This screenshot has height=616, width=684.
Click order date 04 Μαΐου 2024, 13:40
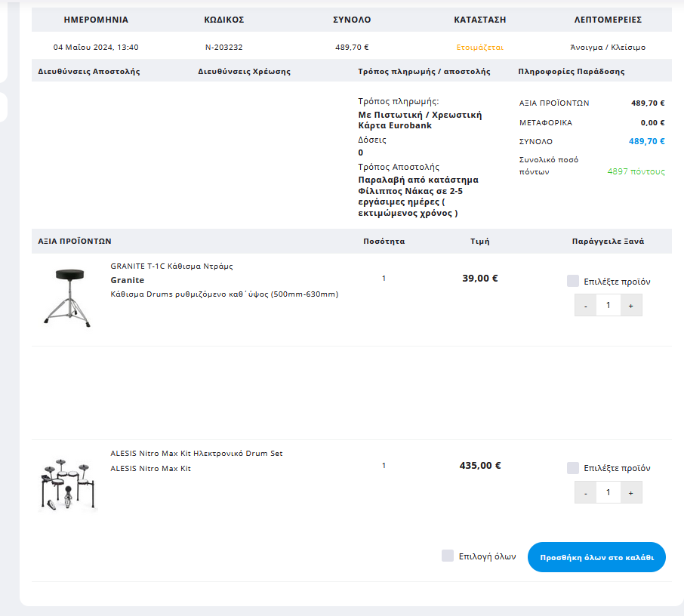(96, 47)
